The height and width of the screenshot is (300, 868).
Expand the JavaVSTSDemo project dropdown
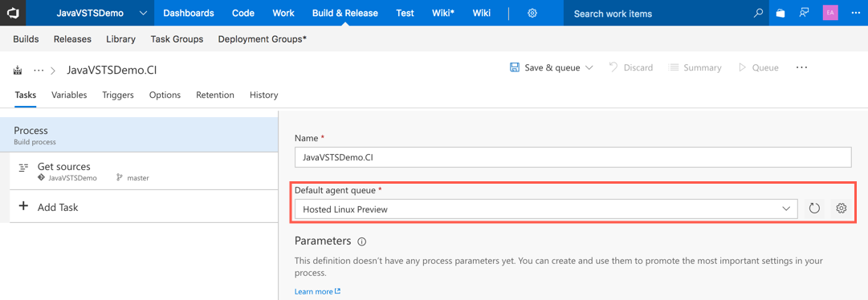click(144, 14)
